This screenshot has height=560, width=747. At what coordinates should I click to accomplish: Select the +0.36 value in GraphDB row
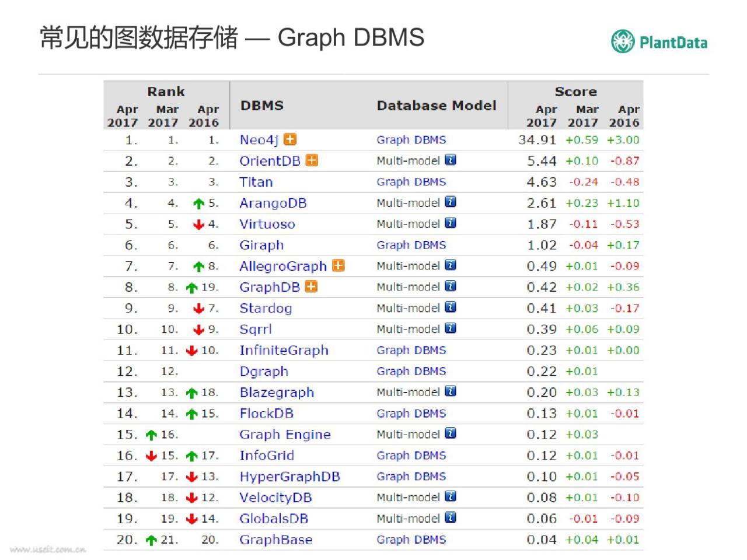(x=623, y=287)
